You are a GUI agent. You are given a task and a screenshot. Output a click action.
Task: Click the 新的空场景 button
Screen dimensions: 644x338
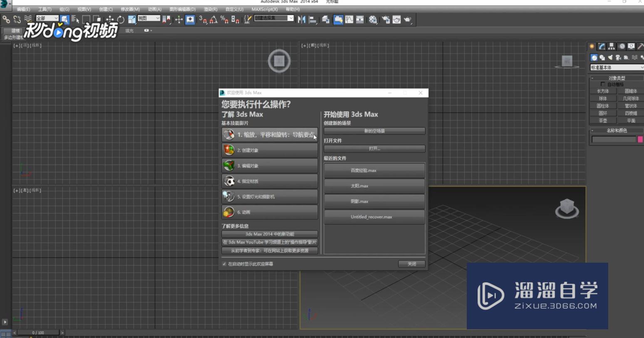[x=374, y=131]
